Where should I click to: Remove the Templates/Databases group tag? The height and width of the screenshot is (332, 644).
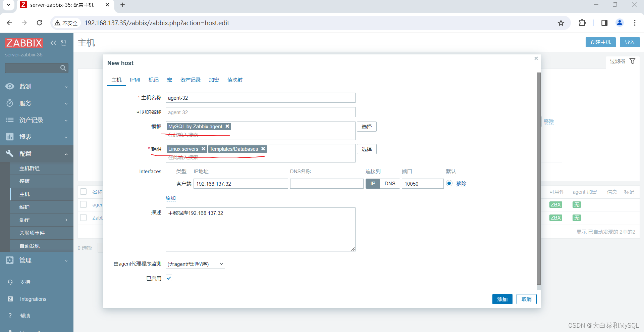263,149
